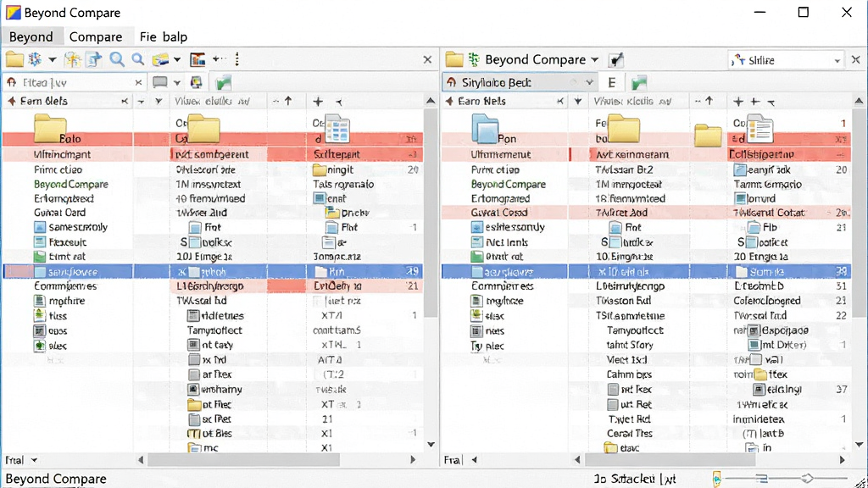Toggle the checkbox beside snt Rec row

tap(613, 390)
